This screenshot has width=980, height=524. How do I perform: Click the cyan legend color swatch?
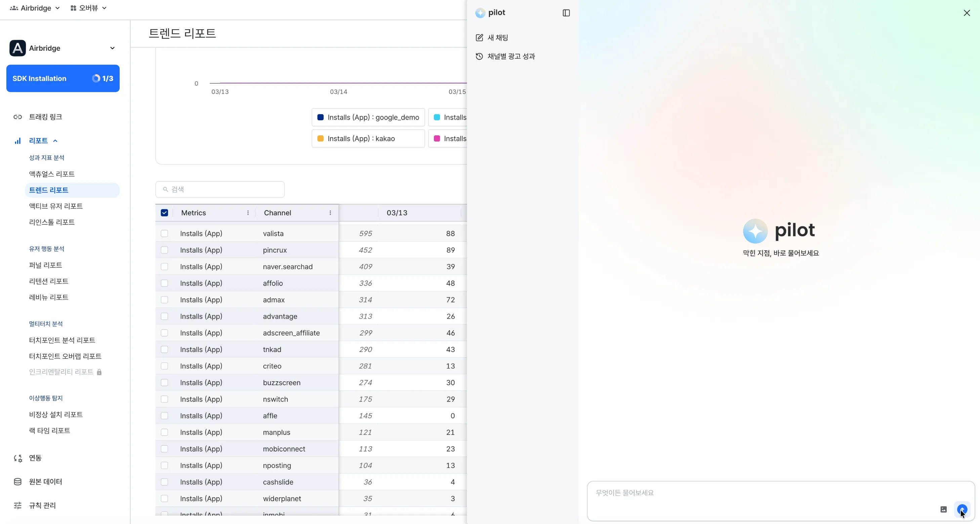[437, 117]
